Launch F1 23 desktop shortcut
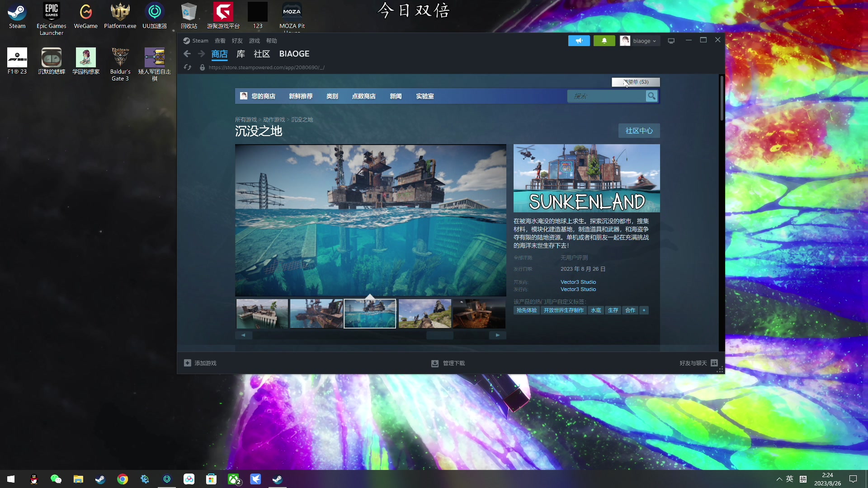Screen dimensions: 868x488 (x=17, y=61)
